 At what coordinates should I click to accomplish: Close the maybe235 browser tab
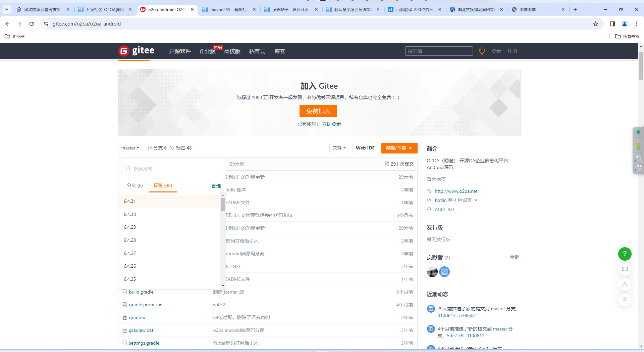click(x=254, y=9)
